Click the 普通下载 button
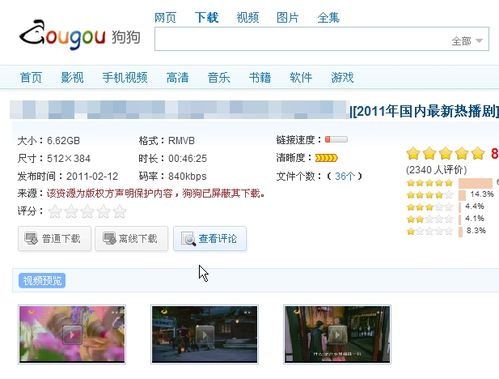 point(54,238)
